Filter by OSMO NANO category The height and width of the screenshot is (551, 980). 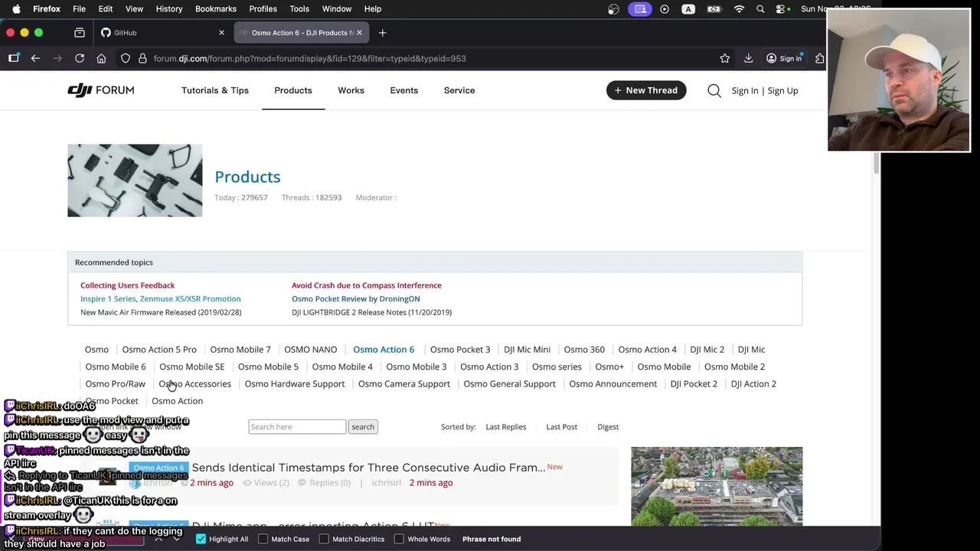310,350
